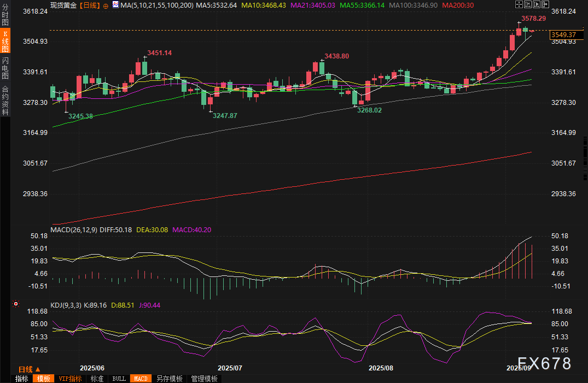The height and width of the screenshot is (383, 588).
Task: Open the 合约资料 side tab
Action: click(x=5, y=100)
